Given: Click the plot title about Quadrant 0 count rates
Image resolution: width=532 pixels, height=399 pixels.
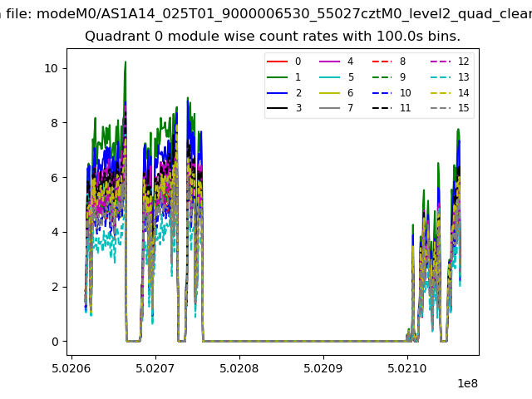Looking at the screenshot, I should [x=273, y=37].
